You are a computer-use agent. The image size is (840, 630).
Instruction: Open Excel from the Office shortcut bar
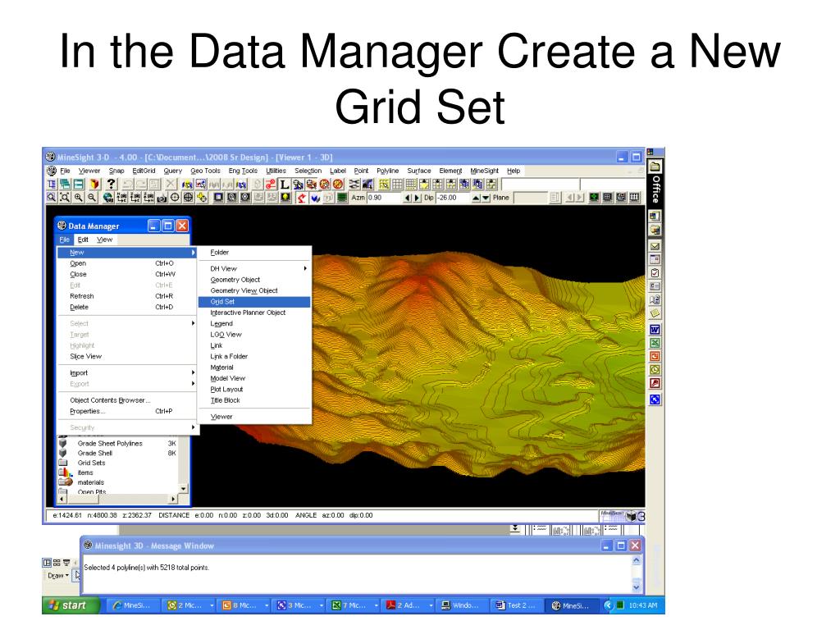(x=655, y=343)
